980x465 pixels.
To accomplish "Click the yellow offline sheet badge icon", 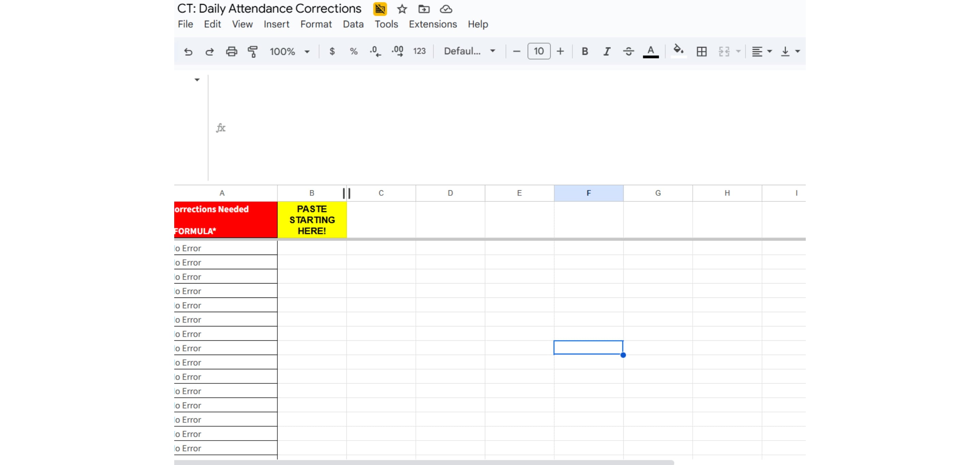I will (x=380, y=9).
